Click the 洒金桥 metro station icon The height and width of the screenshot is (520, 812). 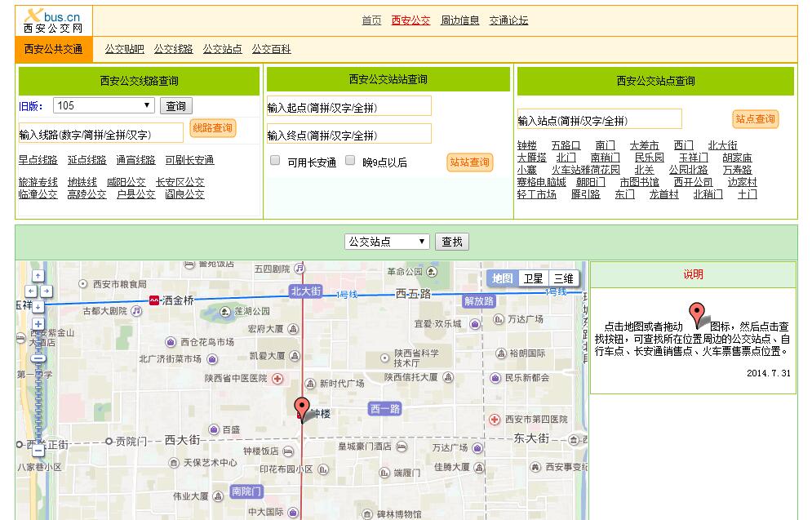click(154, 300)
